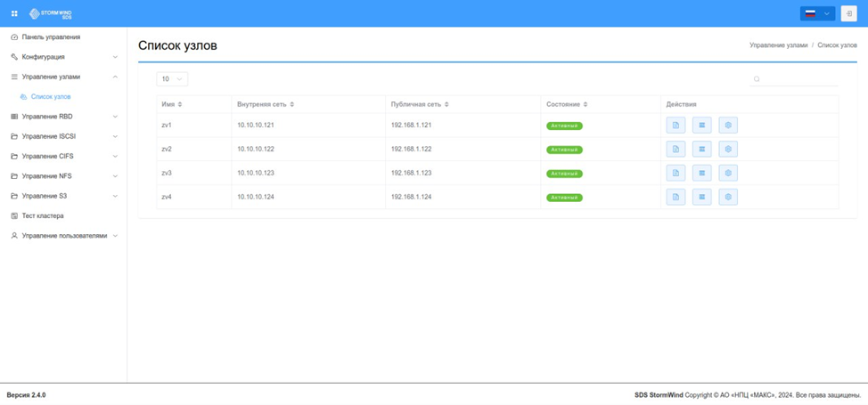
Task: Click the list-lines icon for node zv1
Action: click(702, 126)
